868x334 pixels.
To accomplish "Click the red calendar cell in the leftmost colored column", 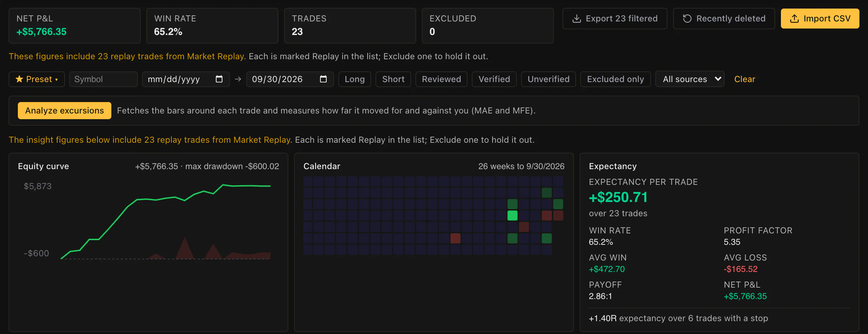I will (x=455, y=238).
